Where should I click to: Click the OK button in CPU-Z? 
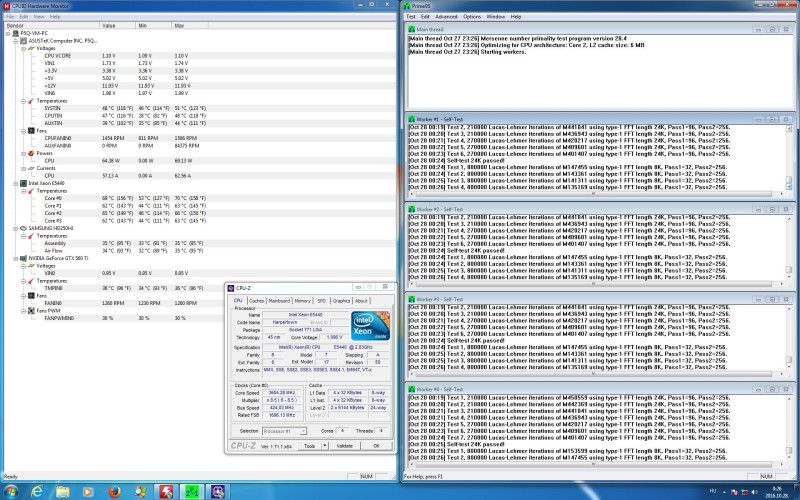point(376,446)
